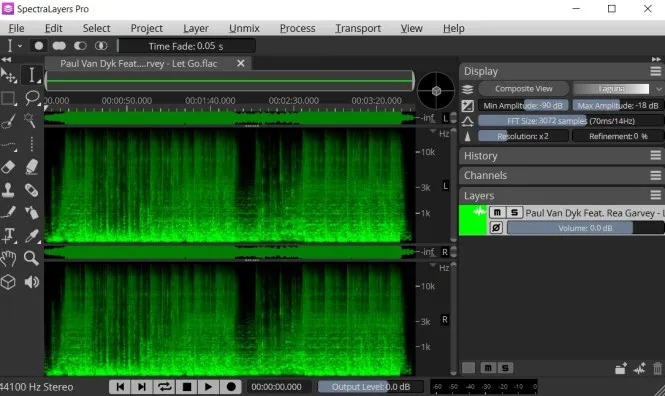
Task: Select the Playback speaker tool
Action: tap(31, 282)
